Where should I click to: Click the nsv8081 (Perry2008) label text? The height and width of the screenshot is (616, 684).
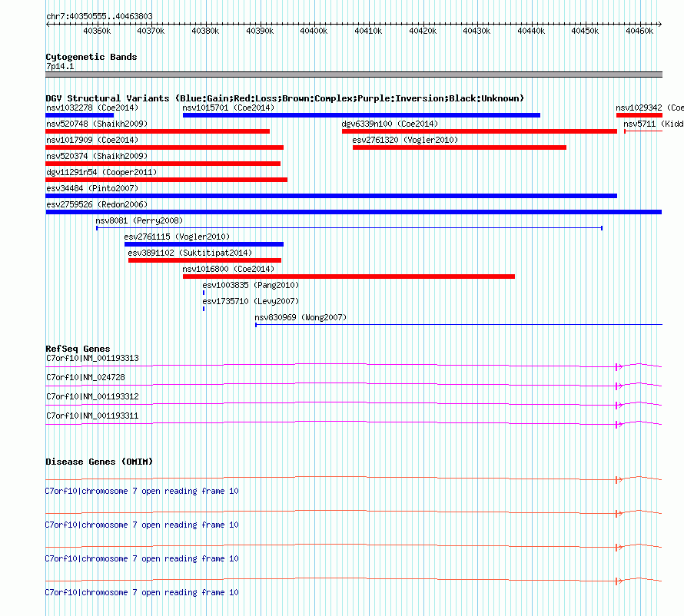tap(139, 220)
